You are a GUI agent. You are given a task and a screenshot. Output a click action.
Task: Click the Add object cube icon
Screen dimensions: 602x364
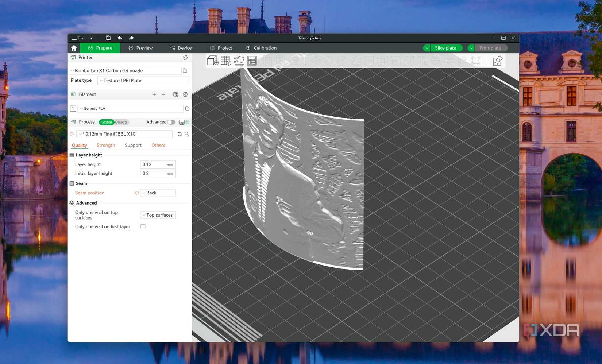[x=213, y=61]
